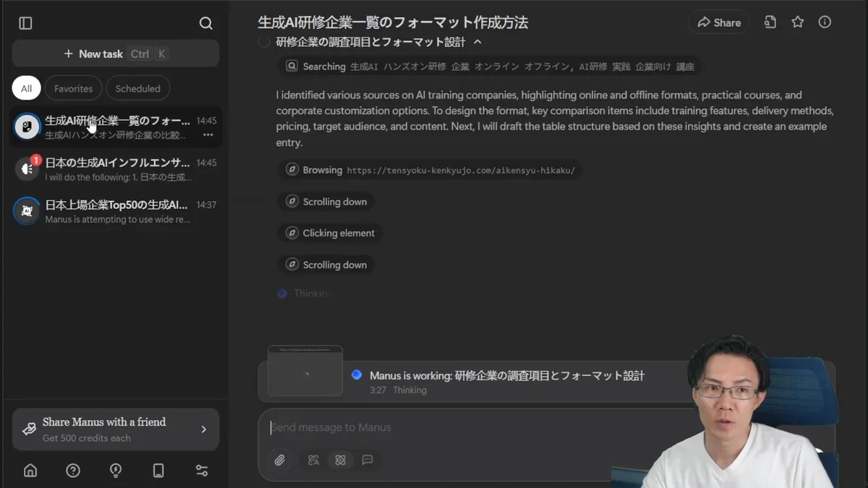Click the compass icon on the Browsing step
Image resolution: width=868 pixels, height=488 pixels.
coord(292,170)
